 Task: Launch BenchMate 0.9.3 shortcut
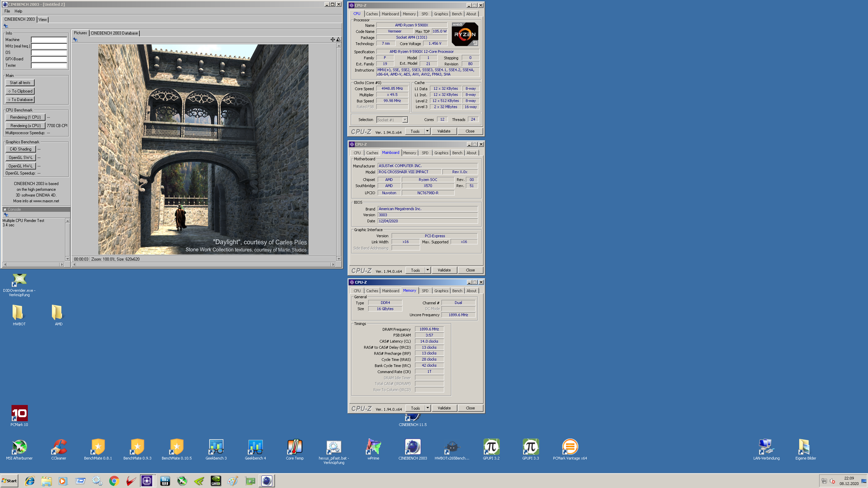[x=137, y=449]
